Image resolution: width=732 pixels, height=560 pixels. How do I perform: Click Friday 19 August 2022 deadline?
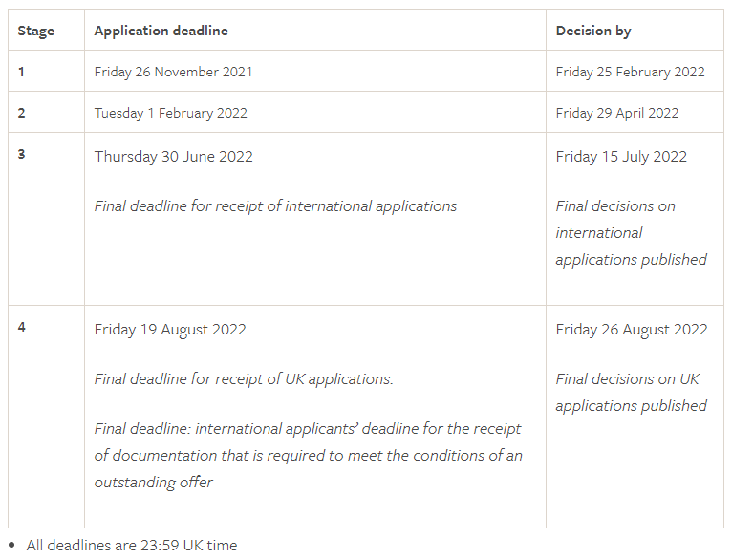(170, 330)
